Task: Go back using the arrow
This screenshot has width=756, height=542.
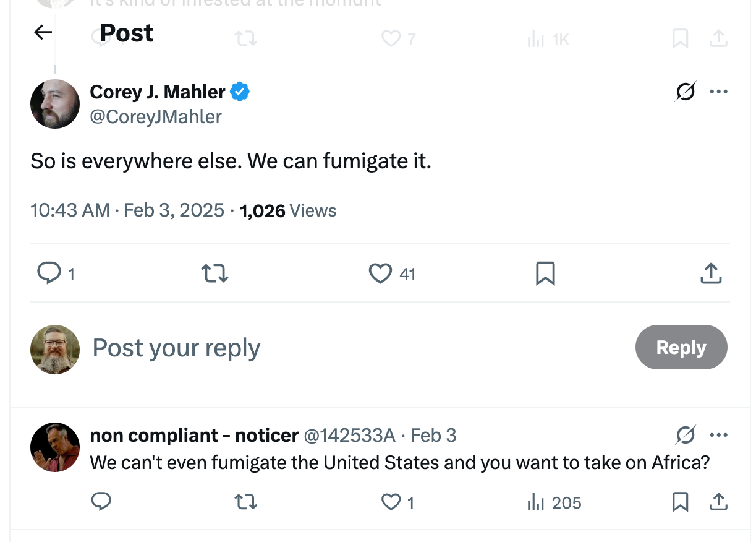Action: (x=42, y=32)
